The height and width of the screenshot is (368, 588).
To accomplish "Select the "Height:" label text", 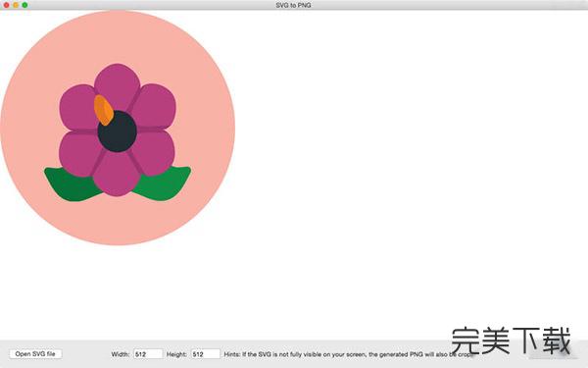I will 176,354.
